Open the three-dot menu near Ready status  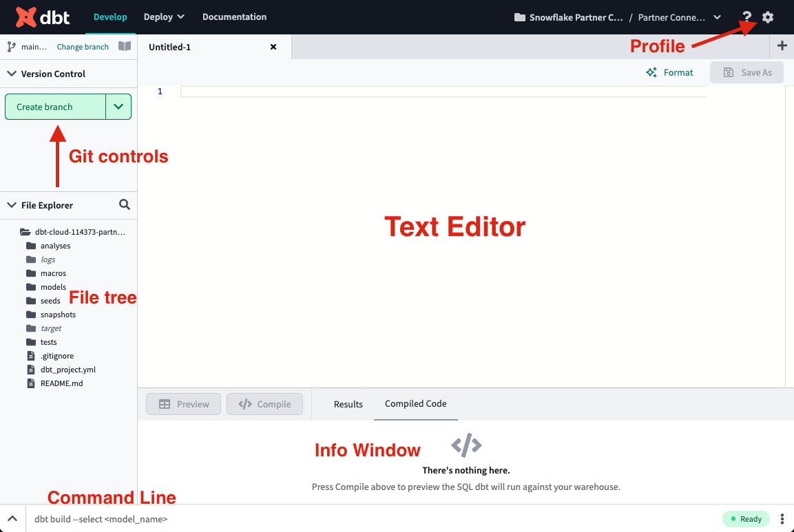coord(782,518)
